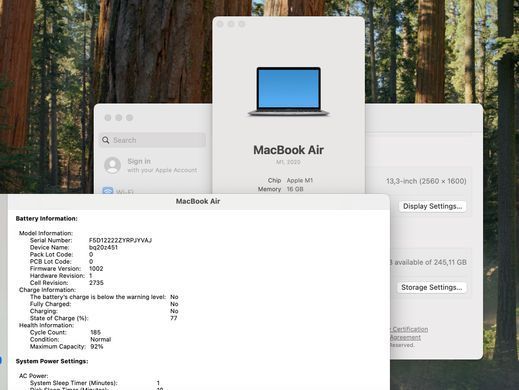Open the Agreement link
This screenshot has width=519, height=390.
pos(405,337)
